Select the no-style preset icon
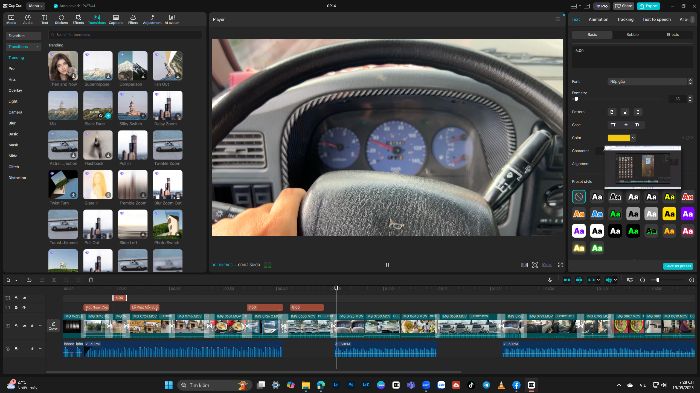This screenshot has height=393, width=700. point(579,196)
